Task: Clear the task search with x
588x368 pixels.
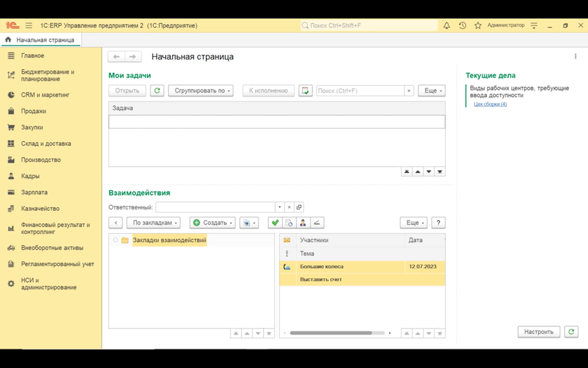Action: click(409, 91)
